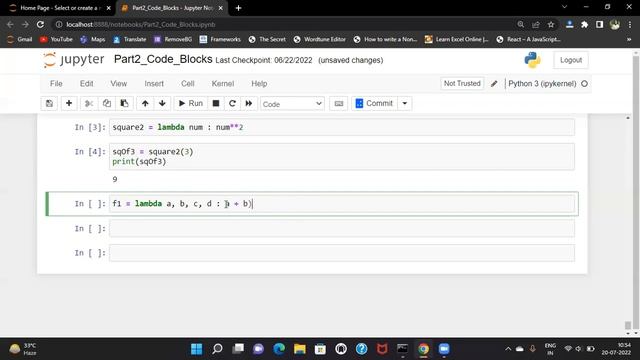This screenshot has width=640, height=360.
Task: Open Windows Start menu
Action: (x=196, y=349)
